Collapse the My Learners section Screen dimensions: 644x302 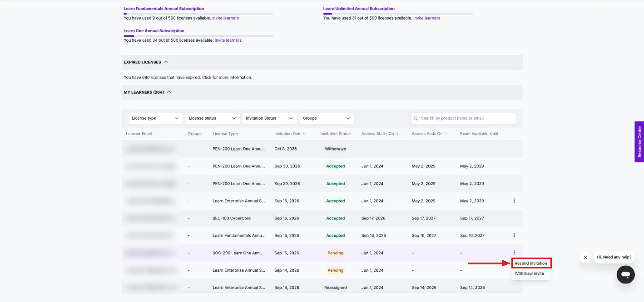click(x=169, y=92)
